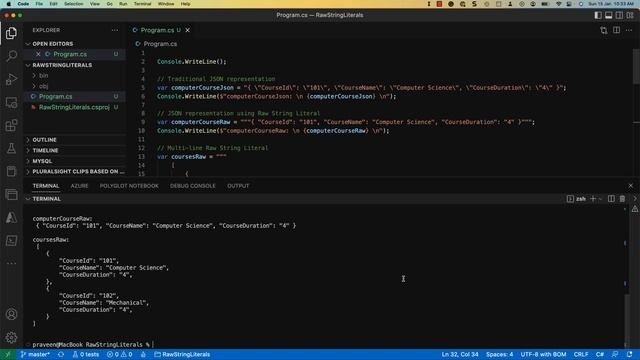Switch to the Polyglot Notebook tab

point(129,186)
